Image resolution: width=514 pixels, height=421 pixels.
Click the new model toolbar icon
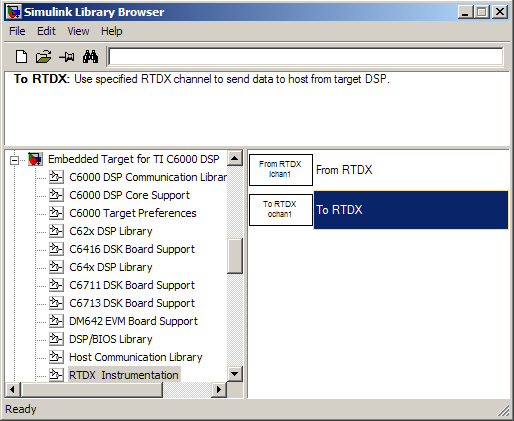[22, 57]
